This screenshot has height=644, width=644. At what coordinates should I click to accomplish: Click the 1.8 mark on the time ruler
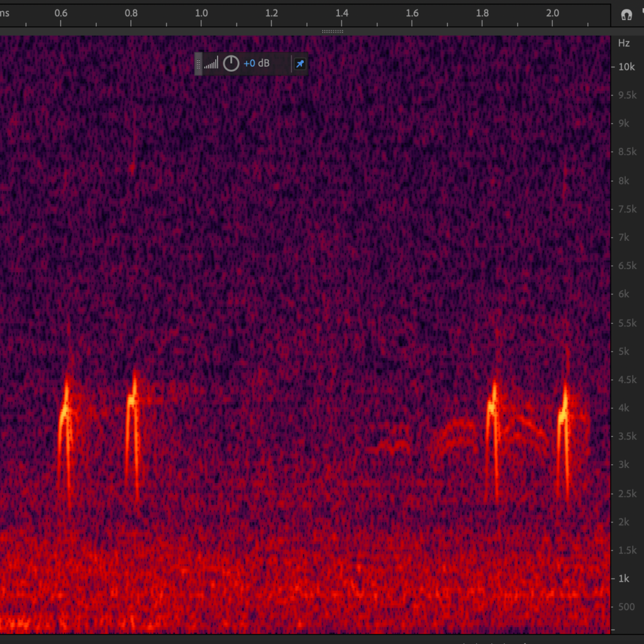point(482,13)
